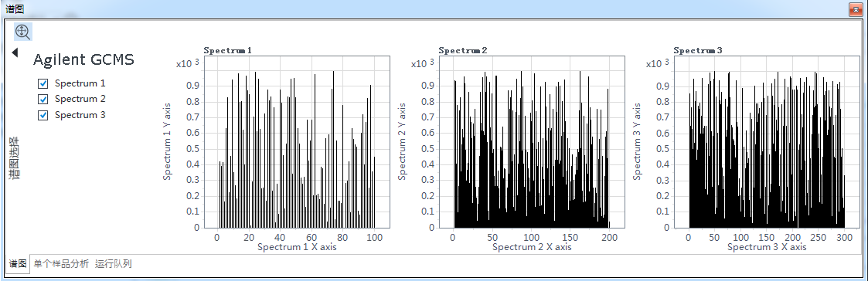Screen dimensions: 868x281
Task: Open the 运行队列 tab
Action: [113, 264]
